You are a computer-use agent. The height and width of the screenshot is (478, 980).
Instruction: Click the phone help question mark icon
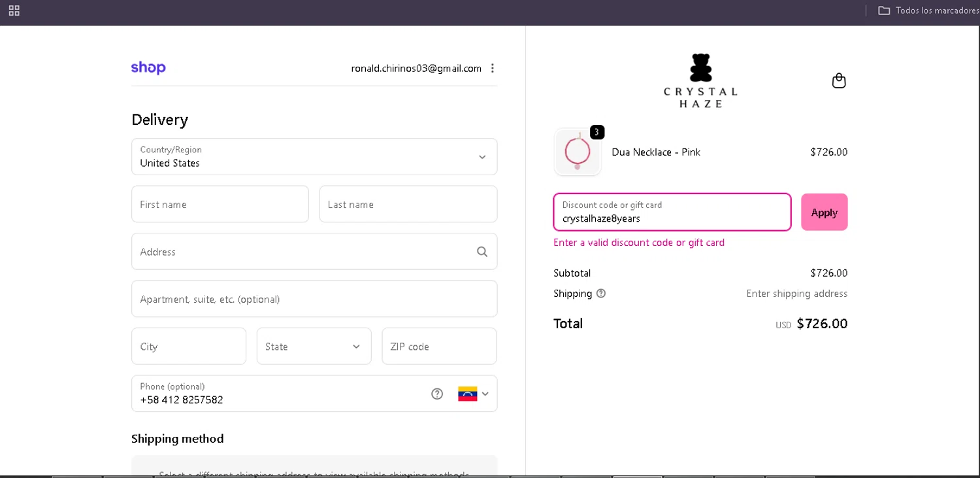[x=437, y=394]
